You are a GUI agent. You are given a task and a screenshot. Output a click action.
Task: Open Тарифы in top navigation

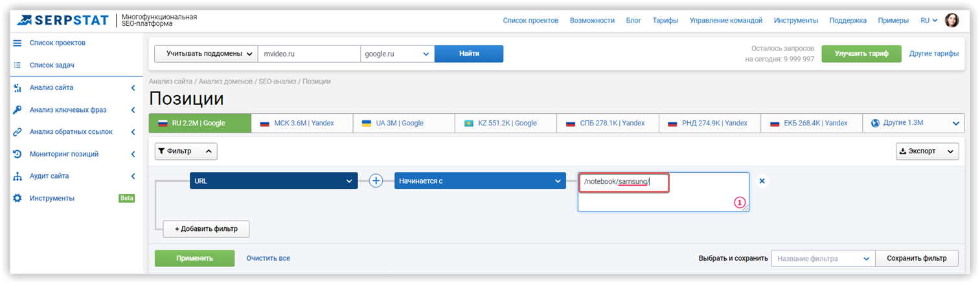tap(665, 21)
